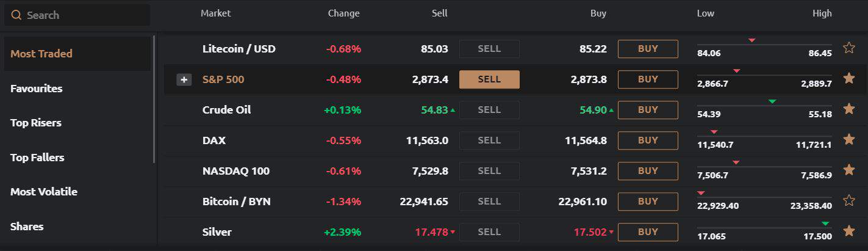This screenshot has width=868, height=251.
Task: Click the highlighted S&P 500 SELL button
Action: [x=489, y=79]
